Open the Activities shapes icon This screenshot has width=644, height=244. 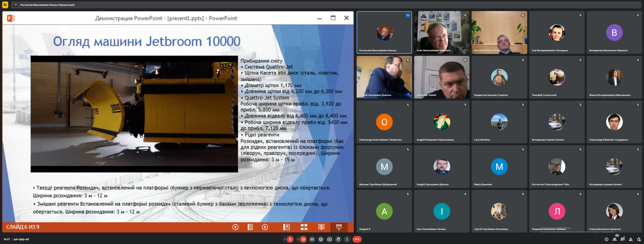tap(631, 239)
